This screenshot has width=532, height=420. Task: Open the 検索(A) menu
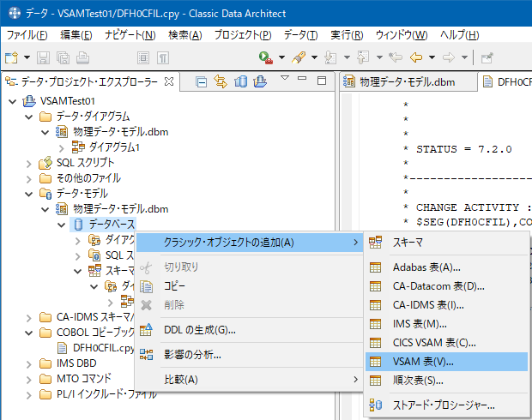tap(185, 35)
